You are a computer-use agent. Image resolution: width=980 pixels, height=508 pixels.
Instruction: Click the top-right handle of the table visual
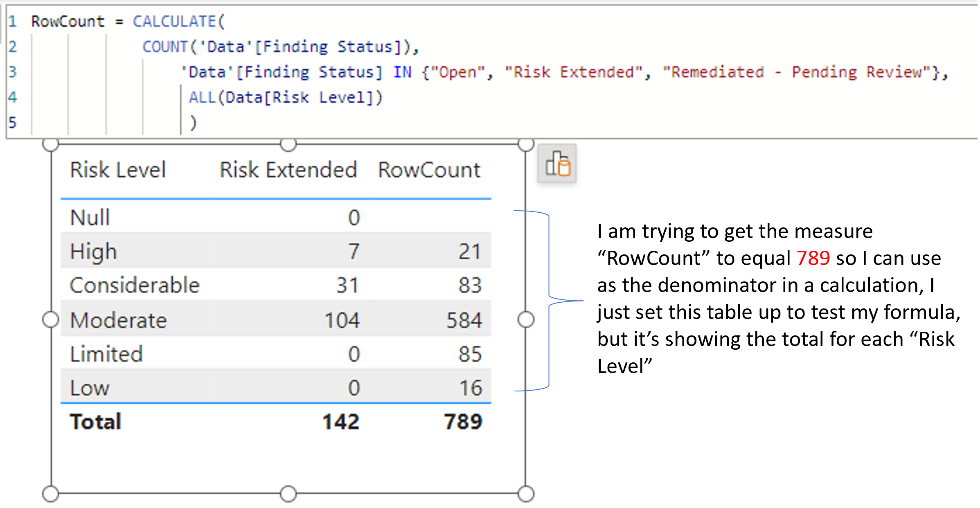526,144
